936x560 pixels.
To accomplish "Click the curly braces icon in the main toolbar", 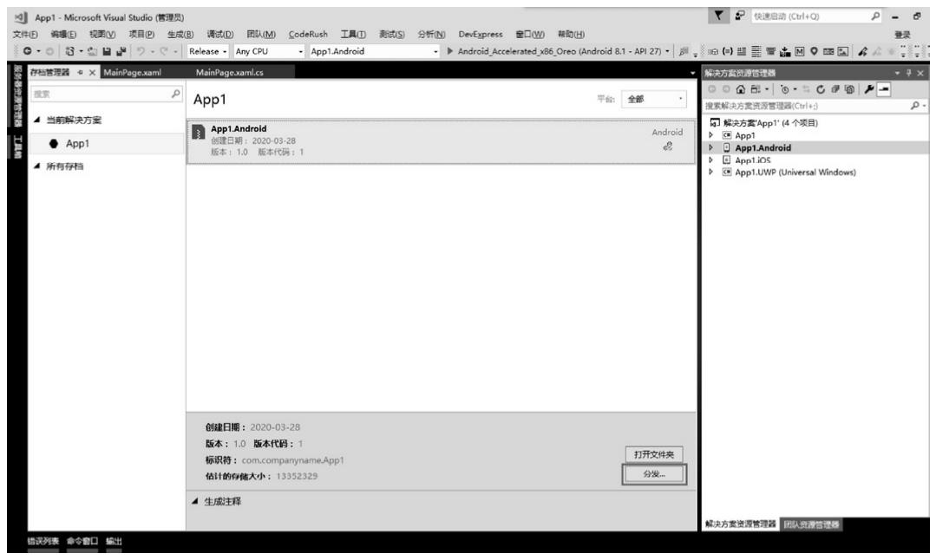I will pyautogui.click(x=728, y=51).
